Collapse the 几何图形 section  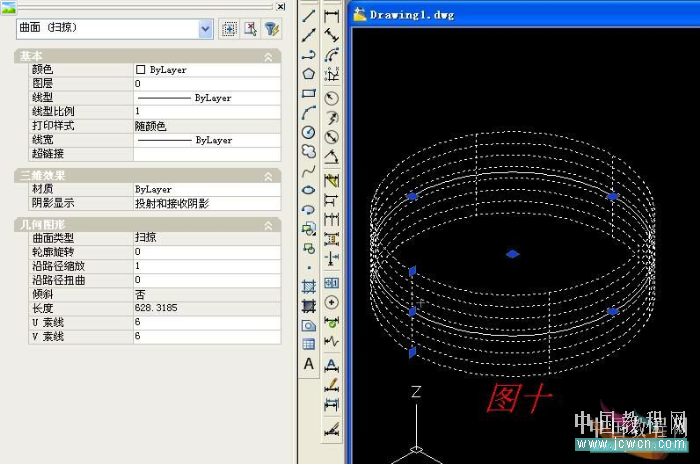268,224
